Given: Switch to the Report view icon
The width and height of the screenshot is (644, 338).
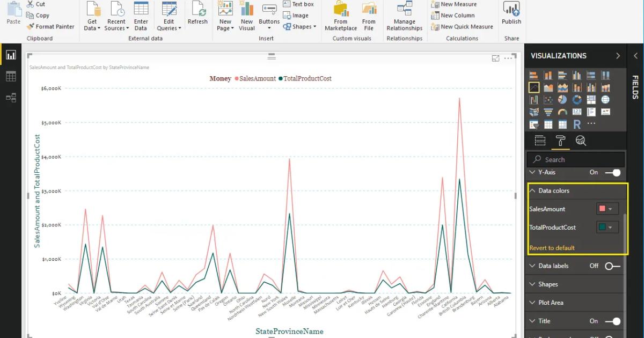Looking at the screenshot, I should click(11, 55).
